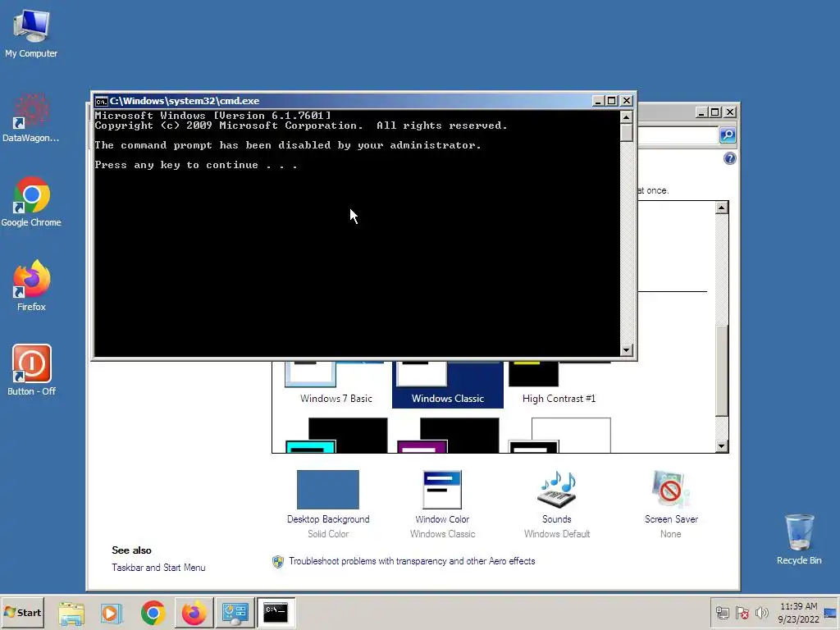Minimize the Personalization window
Viewport: 840px width, 630px height.
pos(702,112)
